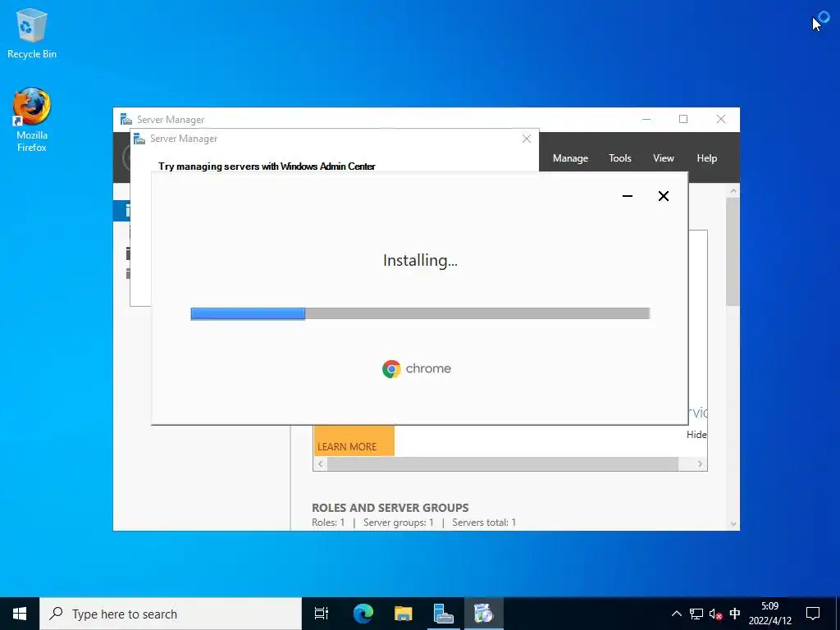840x630 pixels.
Task: Maximize the Server Manager main window
Action: [683, 119]
